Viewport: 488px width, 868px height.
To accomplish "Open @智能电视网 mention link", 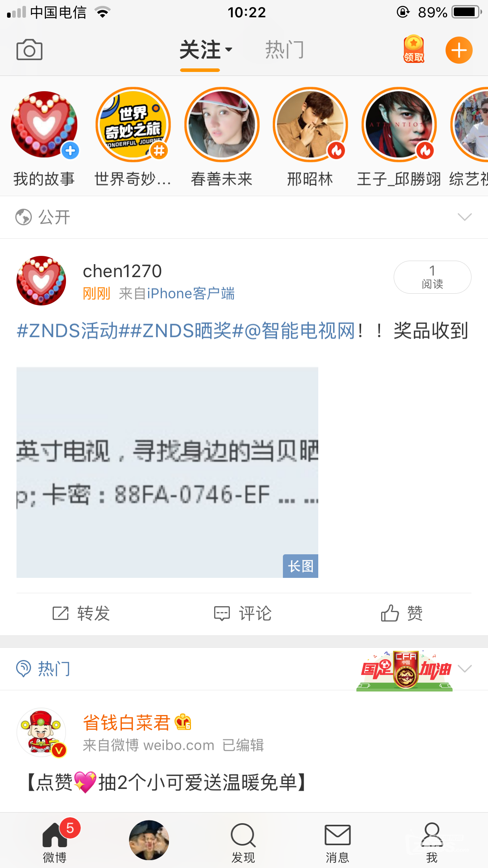I will coord(300,331).
